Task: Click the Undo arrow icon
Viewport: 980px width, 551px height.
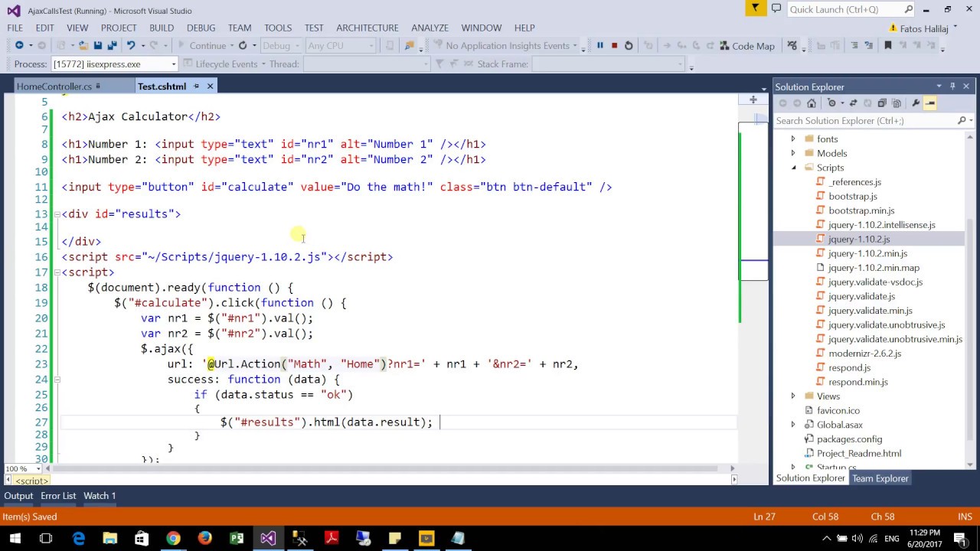Action: [131, 46]
